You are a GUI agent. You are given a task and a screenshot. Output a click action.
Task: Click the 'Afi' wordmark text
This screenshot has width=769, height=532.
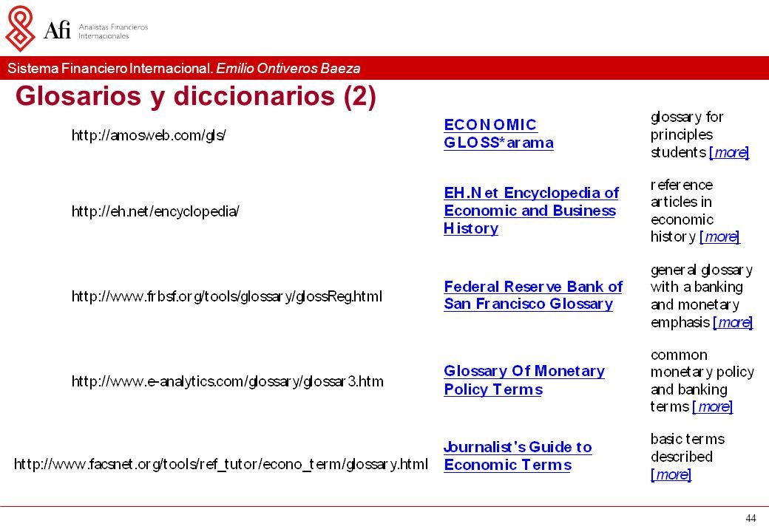[57, 30]
